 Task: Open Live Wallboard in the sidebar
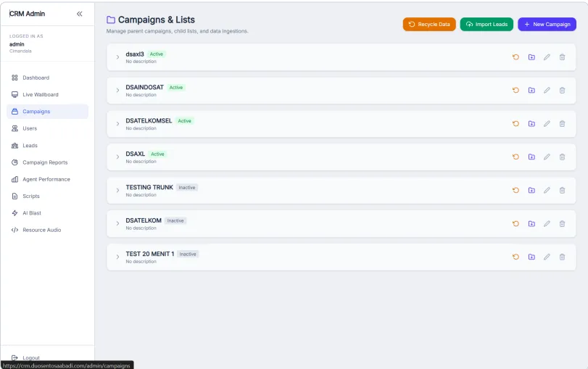(x=48, y=94)
